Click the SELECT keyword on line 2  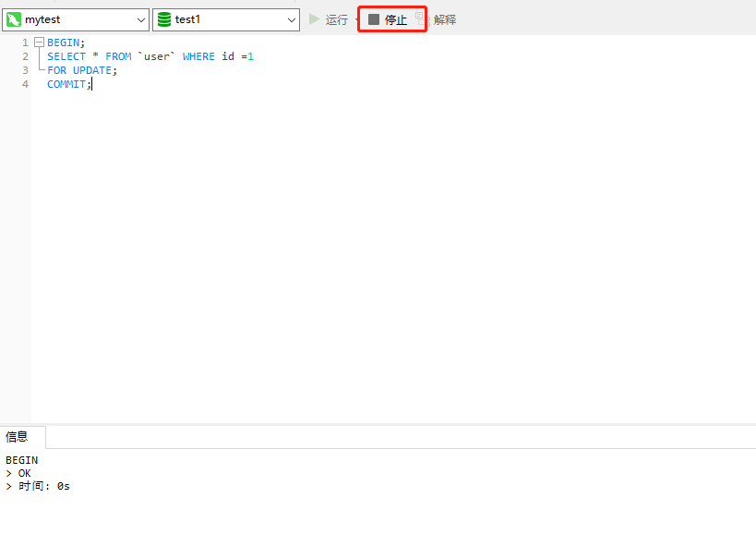pyautogui.click(x=66, y=56)
